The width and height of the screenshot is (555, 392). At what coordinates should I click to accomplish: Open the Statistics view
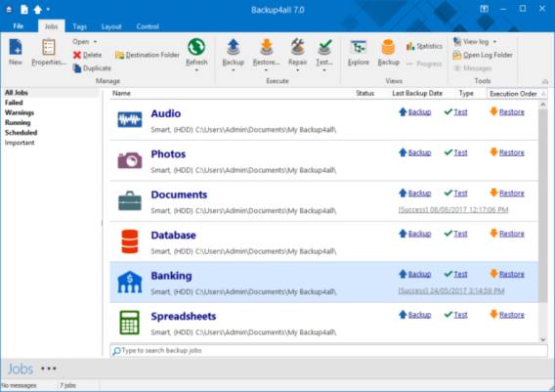(424, 46)
